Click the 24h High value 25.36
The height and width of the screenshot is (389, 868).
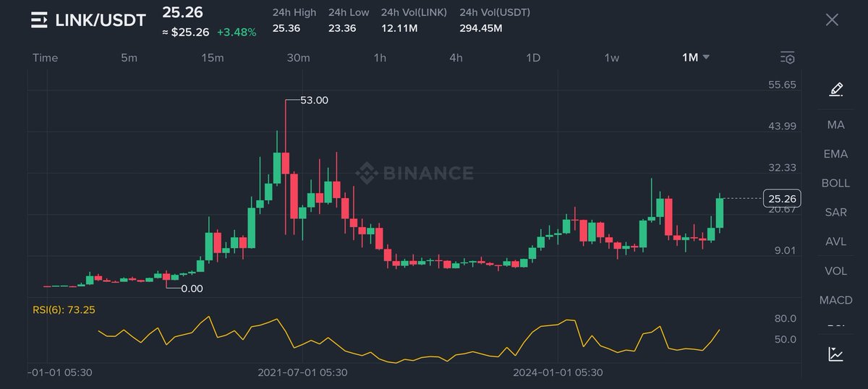(286, 28)
